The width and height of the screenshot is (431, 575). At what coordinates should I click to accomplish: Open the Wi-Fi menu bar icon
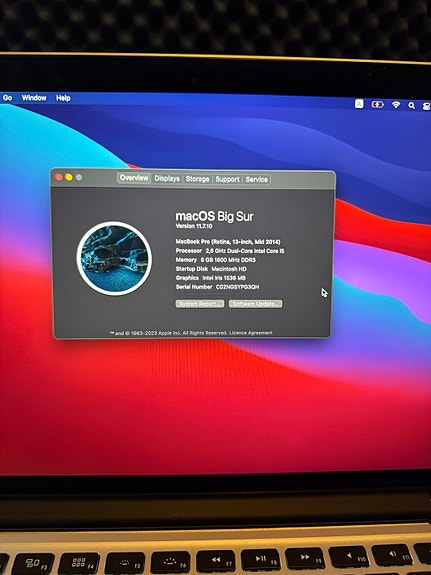click(396, 105)
